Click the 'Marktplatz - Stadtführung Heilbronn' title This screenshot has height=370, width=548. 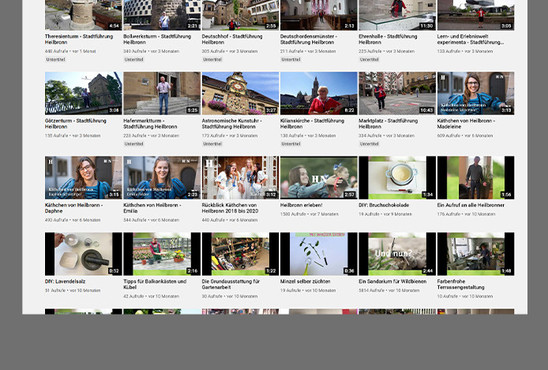click(388, 123)
